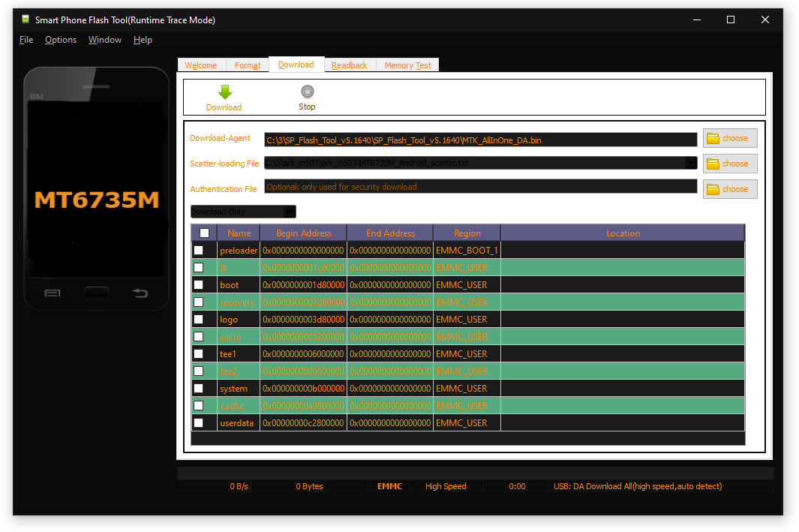Open the Download Only mode dropdown

pos(243,212)
